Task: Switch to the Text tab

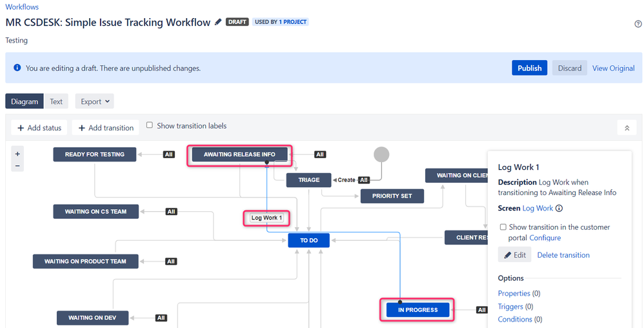Action: 56,101
